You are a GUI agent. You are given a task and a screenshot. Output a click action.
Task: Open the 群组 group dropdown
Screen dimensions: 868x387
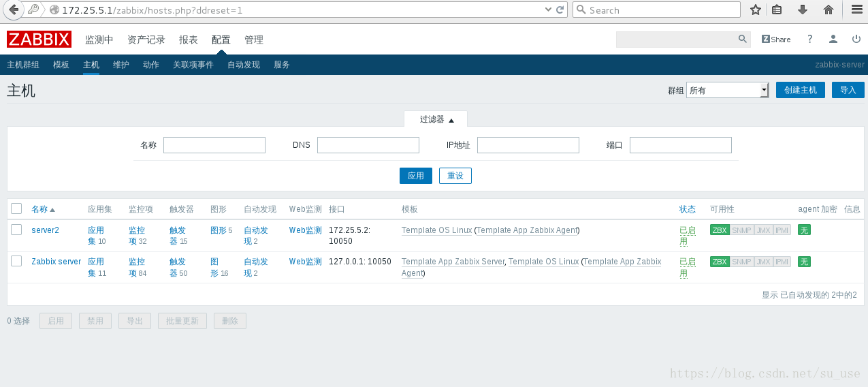pyautogui.click(x=727, y=90)
